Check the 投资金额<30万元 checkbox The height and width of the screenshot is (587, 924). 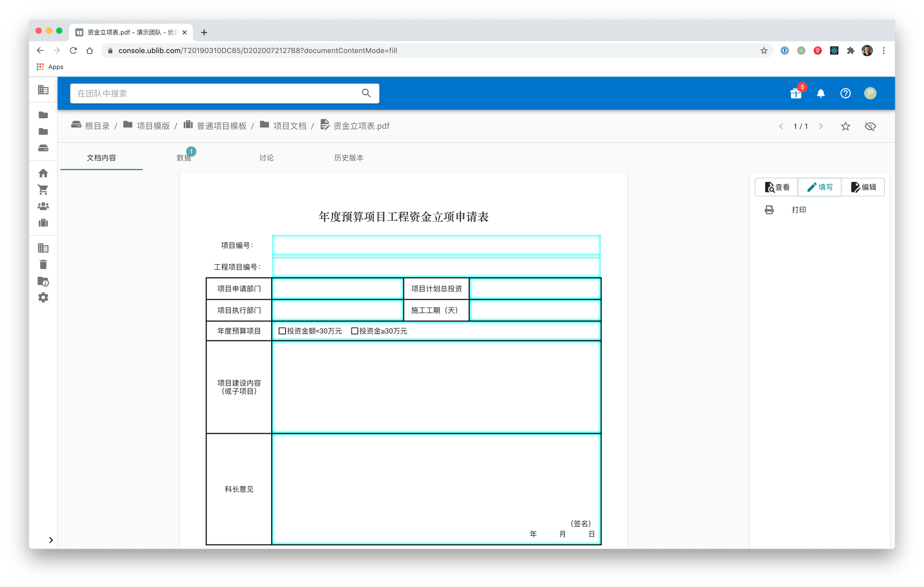click(282, 331)
